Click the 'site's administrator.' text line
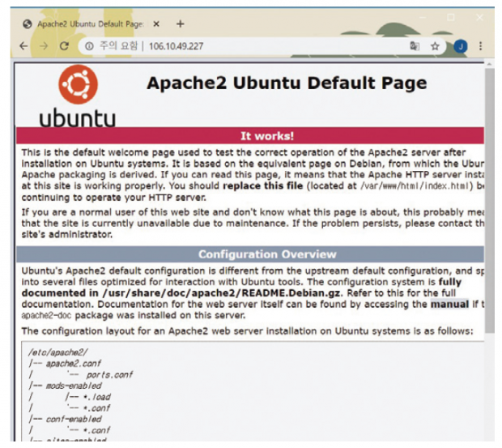This screenshot has width=502, height=448. [x=67, y=234]
